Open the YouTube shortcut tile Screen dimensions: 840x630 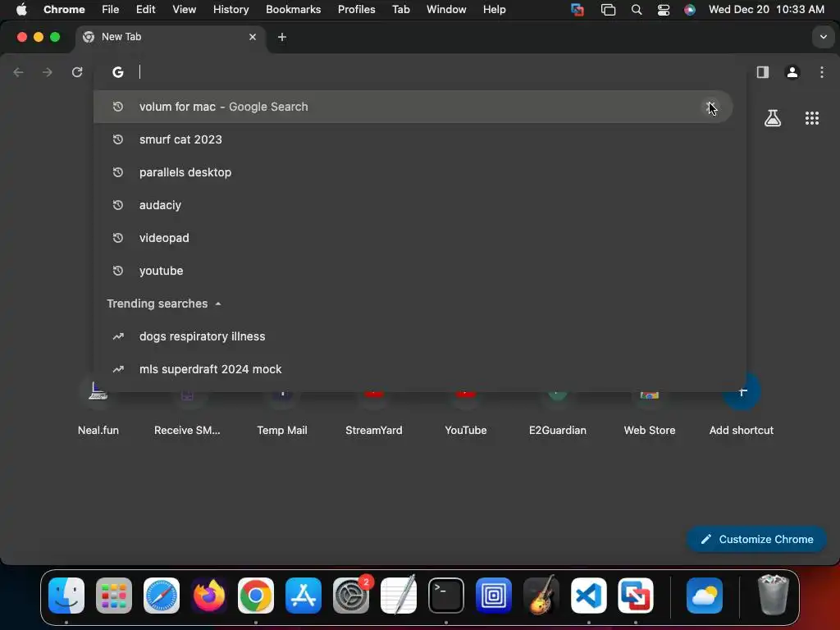(466, 410)
